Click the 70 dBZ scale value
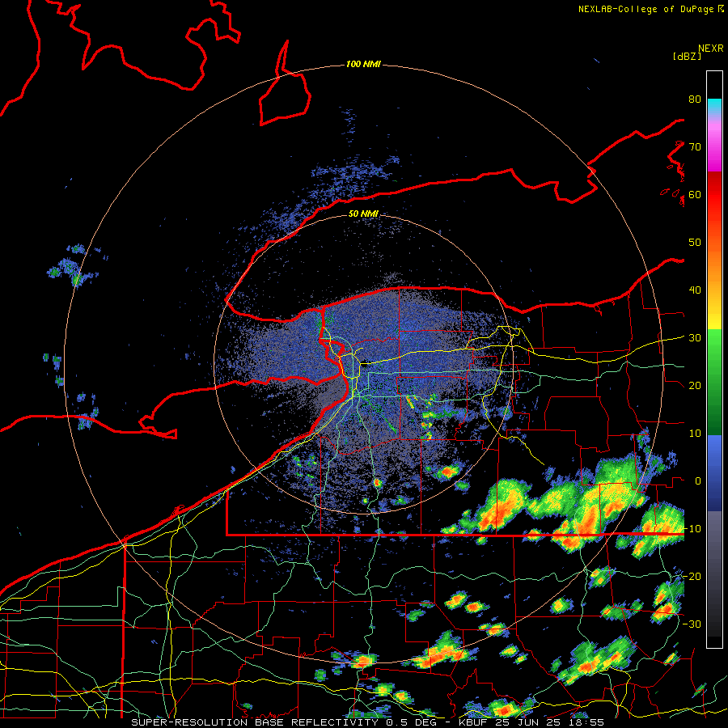This screenshot has width=728, height=728. [x=695, y=146]
